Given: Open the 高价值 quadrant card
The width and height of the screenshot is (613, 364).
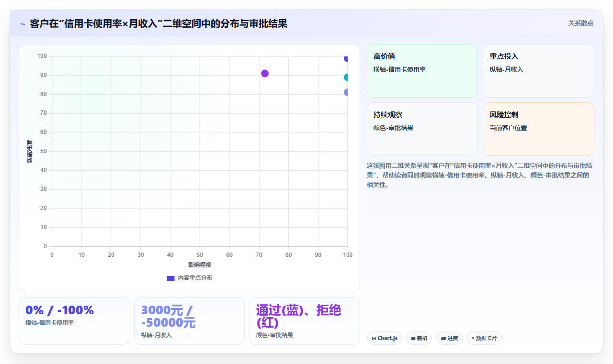Looking at the screenshot, I should [x=422, y=71].
